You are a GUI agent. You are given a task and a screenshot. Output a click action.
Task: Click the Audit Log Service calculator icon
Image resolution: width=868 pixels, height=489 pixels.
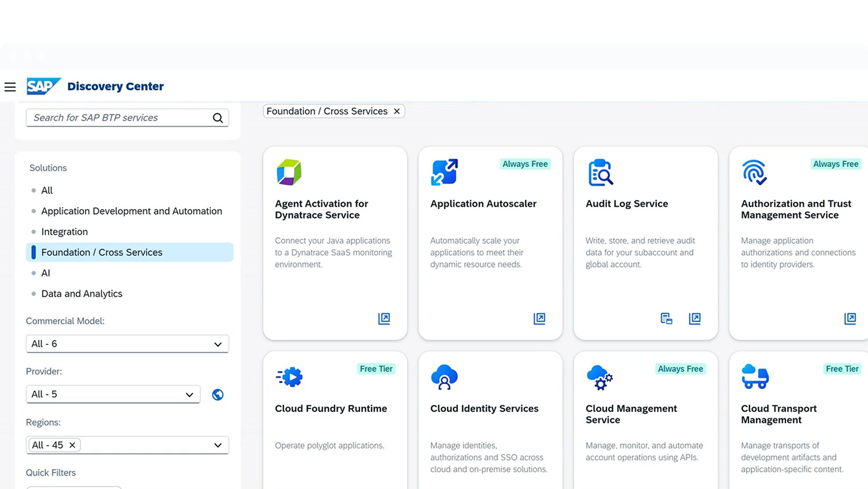coord(666,318)
